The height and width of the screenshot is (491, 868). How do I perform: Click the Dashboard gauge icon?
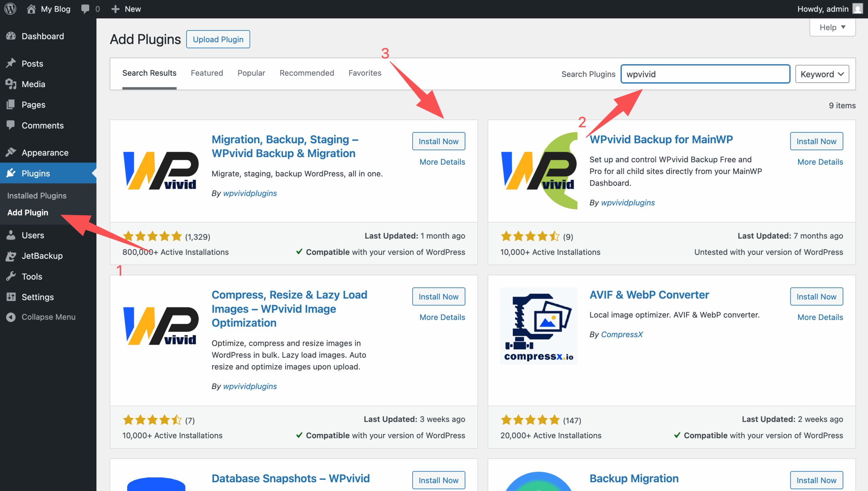pos(11,36)
